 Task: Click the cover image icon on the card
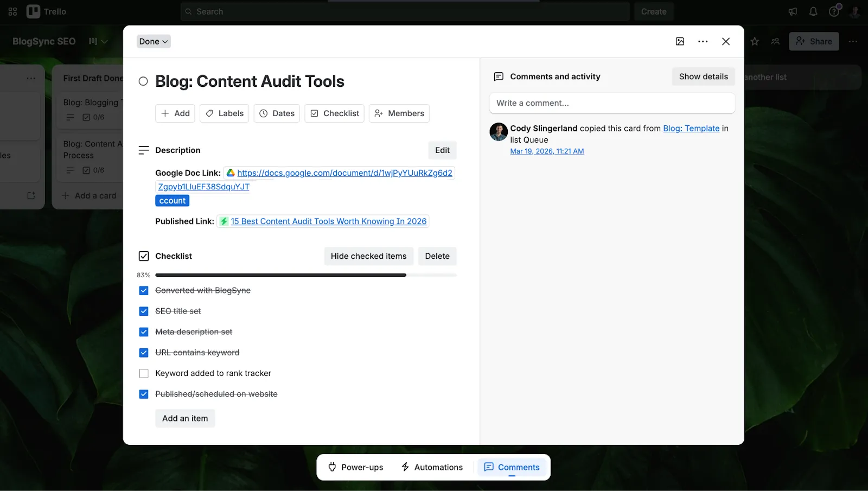click(680, 41)
